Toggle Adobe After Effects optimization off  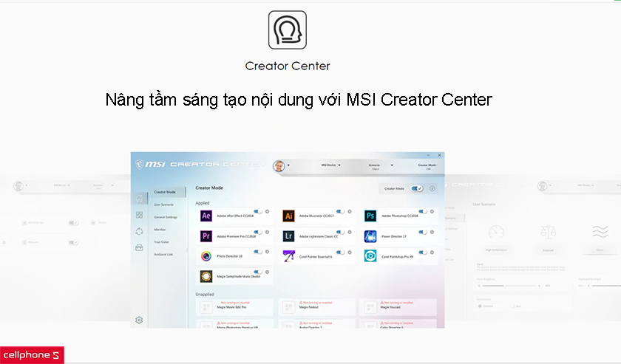[x=258, y=212]
